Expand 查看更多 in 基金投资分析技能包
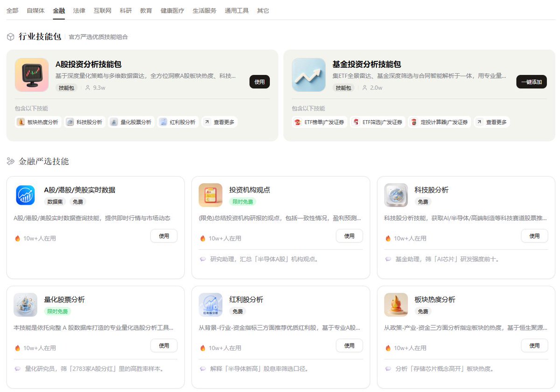 tap(492, 122)
